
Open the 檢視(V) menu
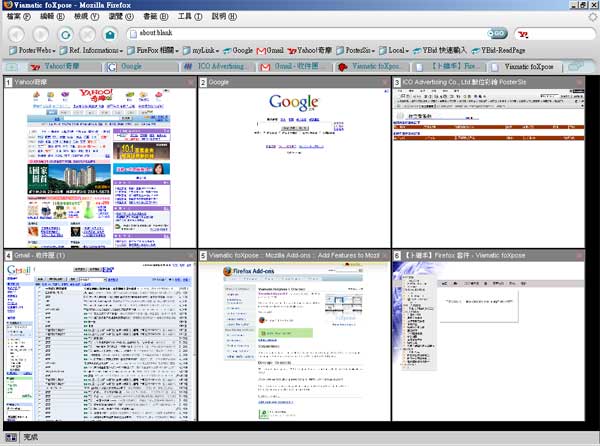(86, 16)
